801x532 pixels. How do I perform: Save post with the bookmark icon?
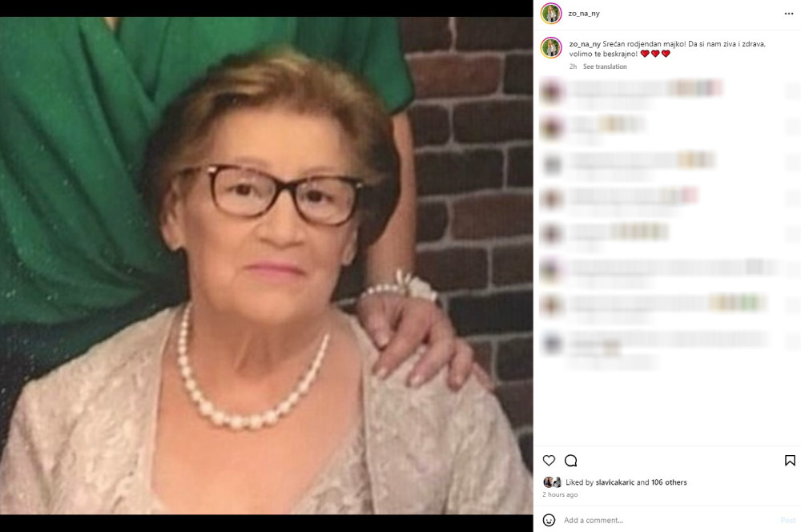[x=790, y=461]
